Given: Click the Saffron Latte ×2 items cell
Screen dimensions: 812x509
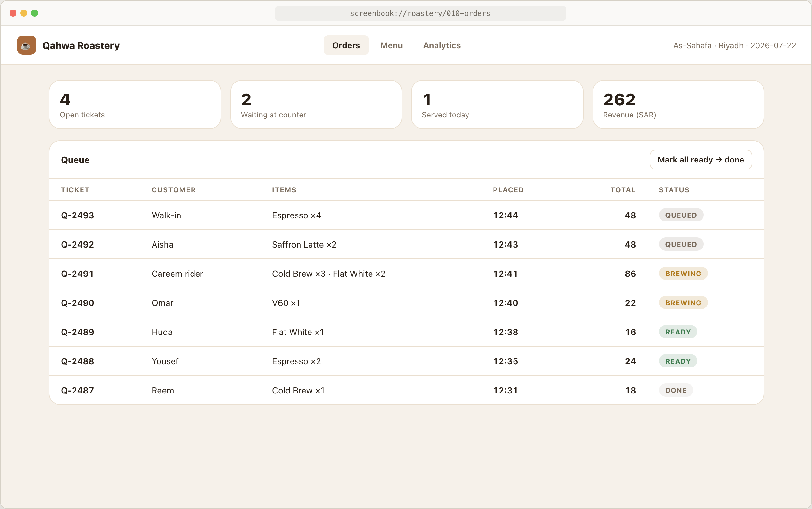Looking at the screenshot, I should (x=304, y=244).
